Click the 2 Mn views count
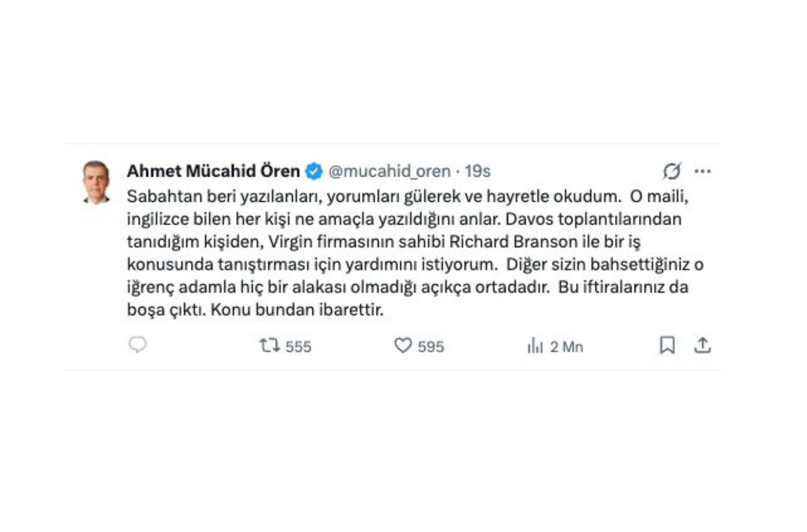 pos(567,347)
